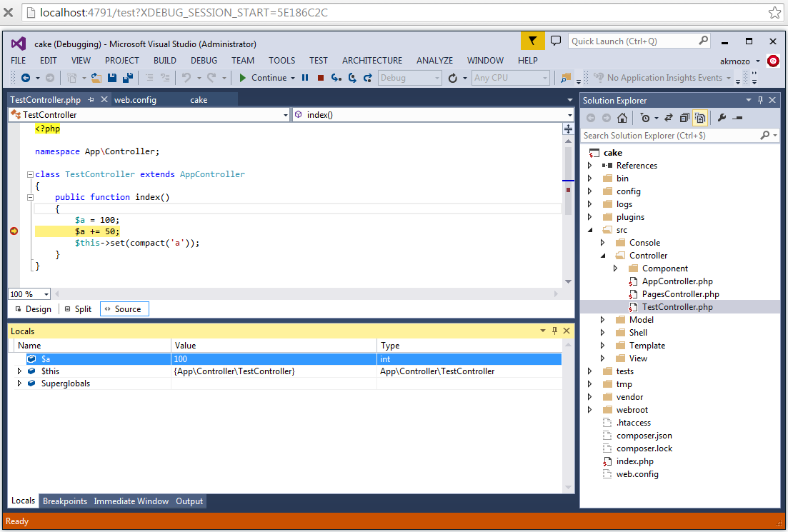Image resolution: width=788 pixels, height=532 pixels.
Task: Pin the TestController.php tab
Action: [91, 100]
